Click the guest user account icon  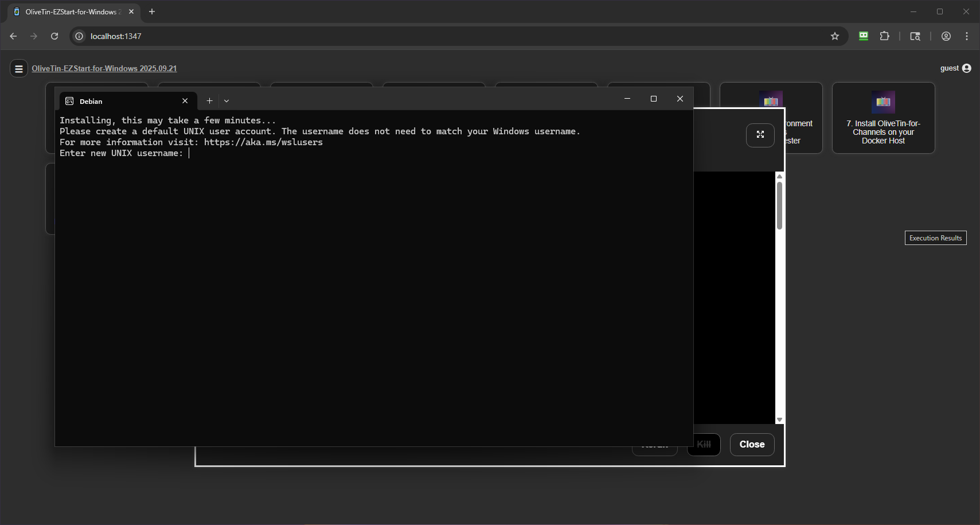(x=967, y=68)
